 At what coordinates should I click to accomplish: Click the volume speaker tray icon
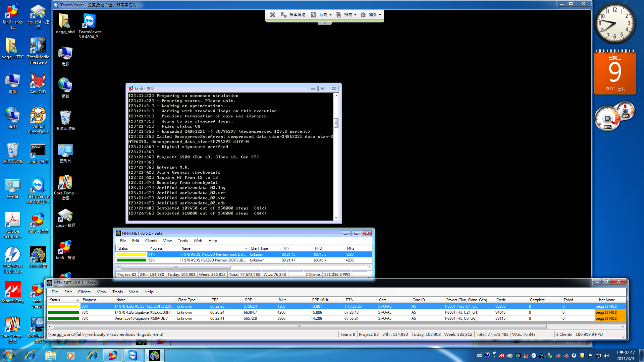coord(606,356)
